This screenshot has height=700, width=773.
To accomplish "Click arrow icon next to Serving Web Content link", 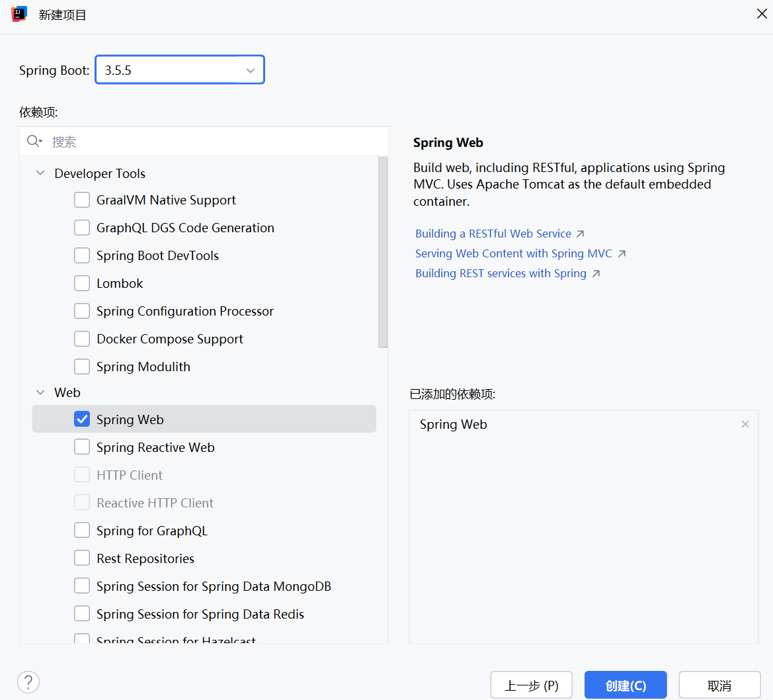I will (x=622, y=253).
